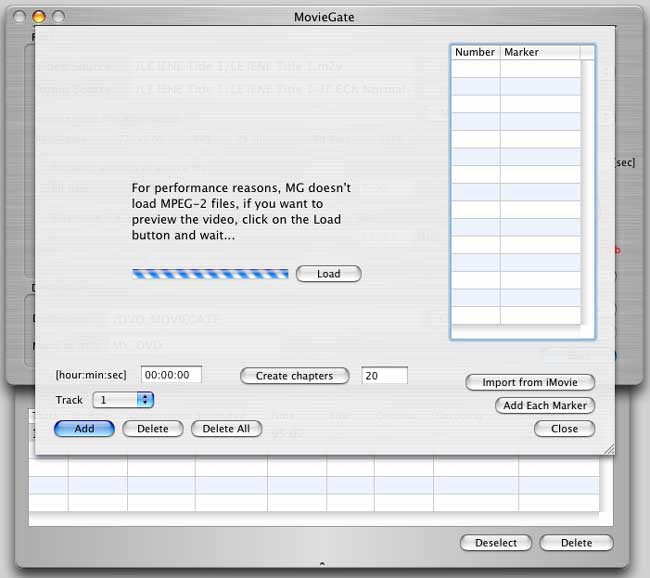Click the bottom-right Delete button
This screenshot has width=650, height=578.
[x=576, y=543]
